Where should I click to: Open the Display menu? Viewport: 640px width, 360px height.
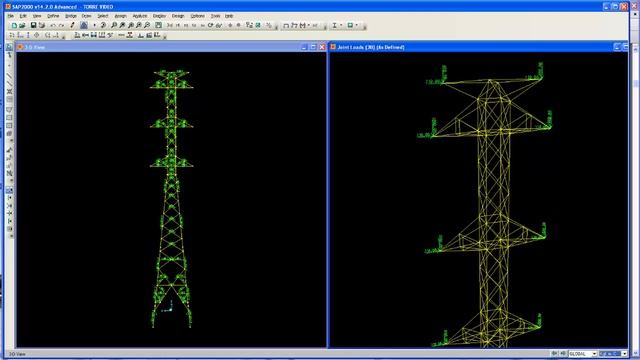(159, 16)
